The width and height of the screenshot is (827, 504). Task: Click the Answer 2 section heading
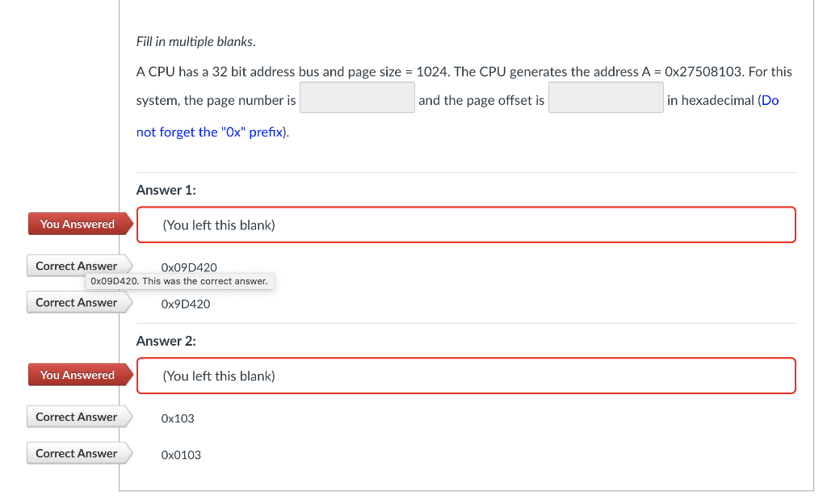[166, 341]
